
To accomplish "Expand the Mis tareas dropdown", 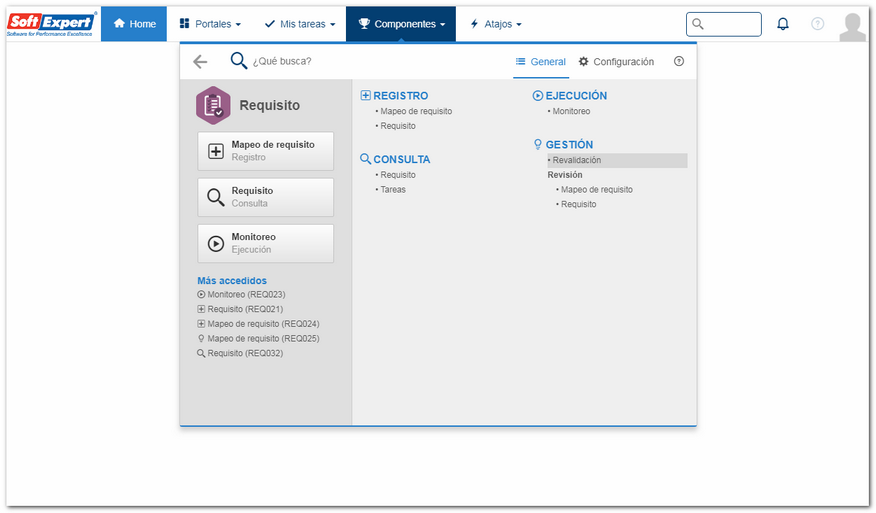I will click(x=300, y=24).
